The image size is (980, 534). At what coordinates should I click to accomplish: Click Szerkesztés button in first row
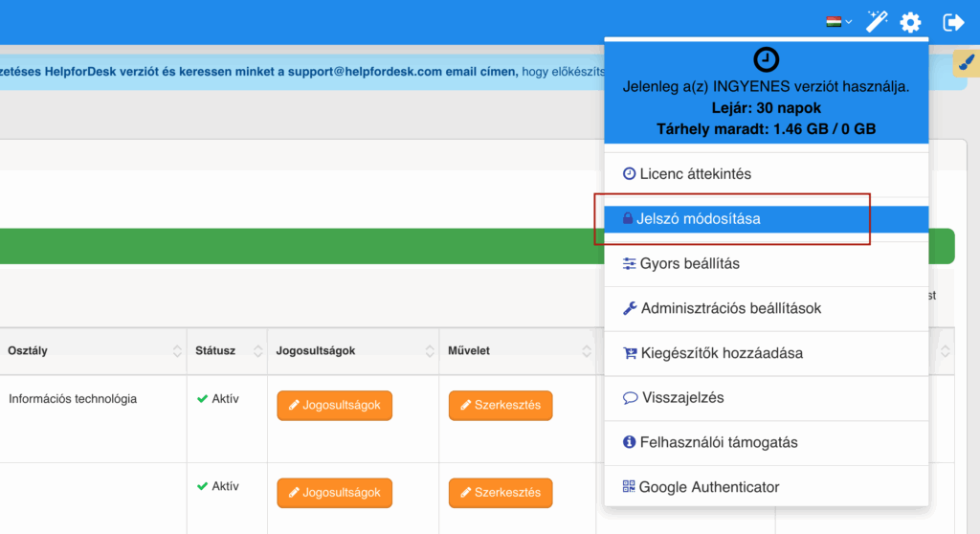click(x=501, y=405)
